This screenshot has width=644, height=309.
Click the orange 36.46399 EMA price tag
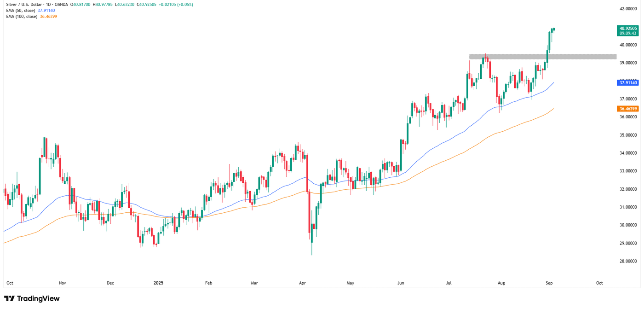[x=628, y=109]
